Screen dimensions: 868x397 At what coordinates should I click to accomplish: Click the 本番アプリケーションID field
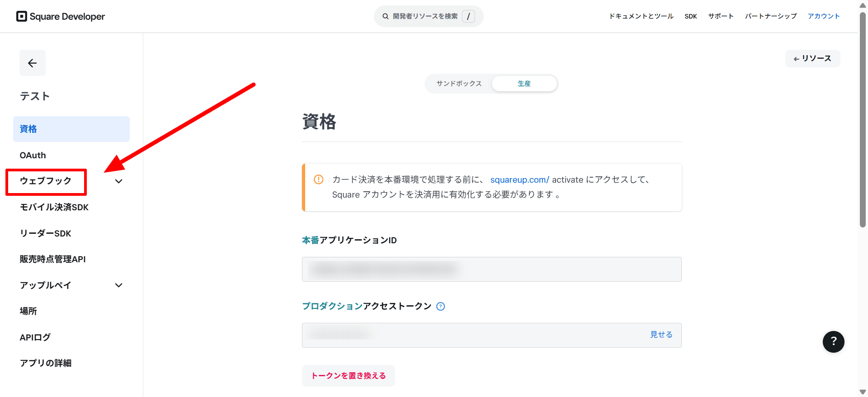(x=492, y=269)
